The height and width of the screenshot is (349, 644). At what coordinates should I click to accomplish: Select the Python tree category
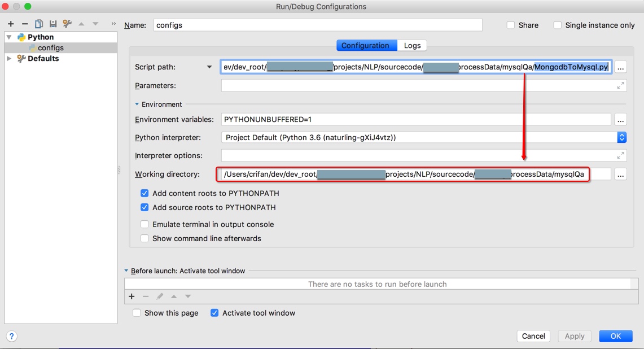coord(41,37)
